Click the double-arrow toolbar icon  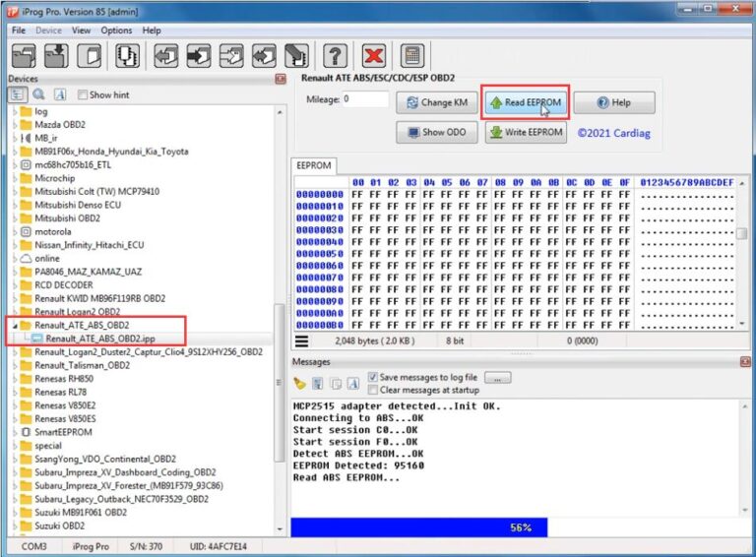(264, 55)
